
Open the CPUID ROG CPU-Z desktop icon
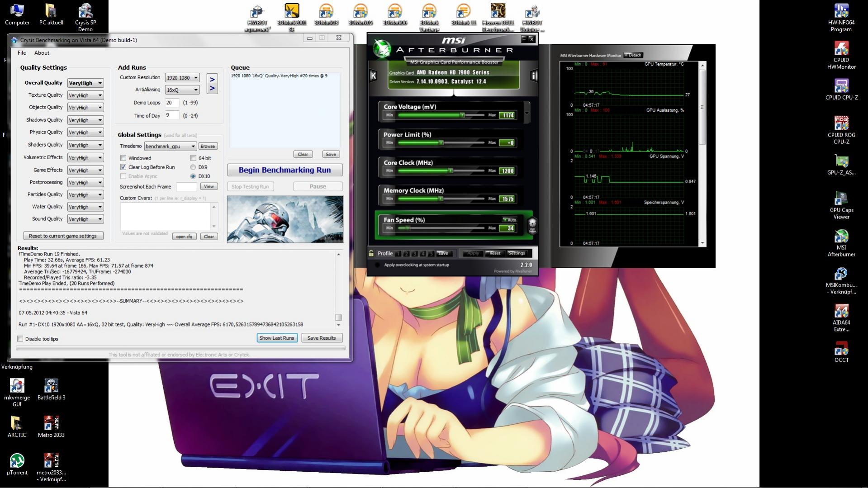tap(841, 130)
